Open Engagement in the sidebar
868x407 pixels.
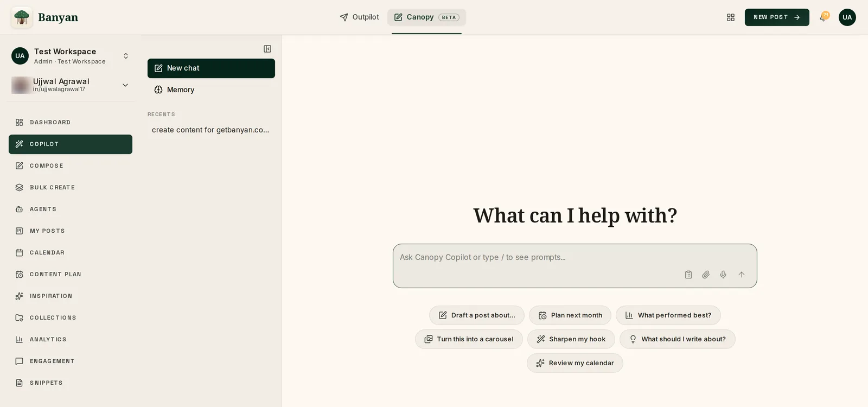pyautogui.click(x=71, y=361)
